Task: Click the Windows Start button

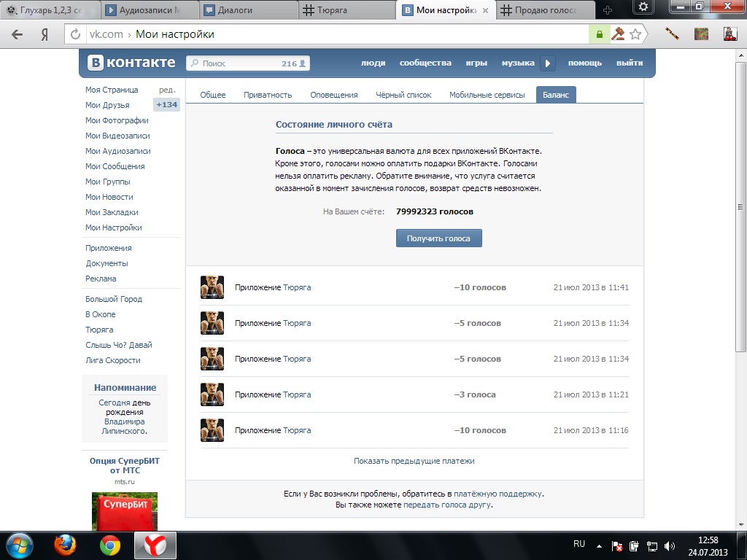Action: pos(19,545)
